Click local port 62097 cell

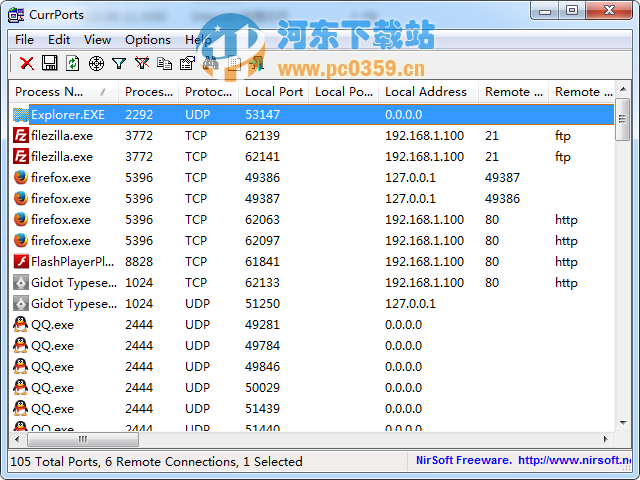click(x=262, y=241)
